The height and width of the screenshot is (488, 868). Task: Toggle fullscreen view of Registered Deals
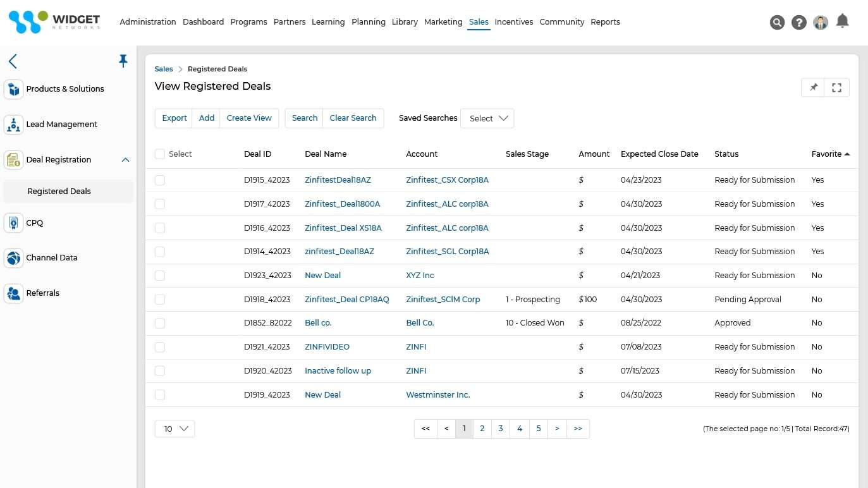click(x=836, y=88)
